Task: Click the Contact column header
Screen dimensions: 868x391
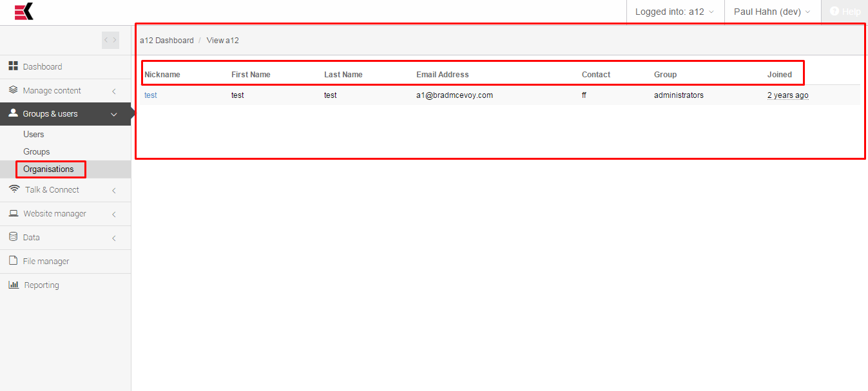Action: pos(596,74)
